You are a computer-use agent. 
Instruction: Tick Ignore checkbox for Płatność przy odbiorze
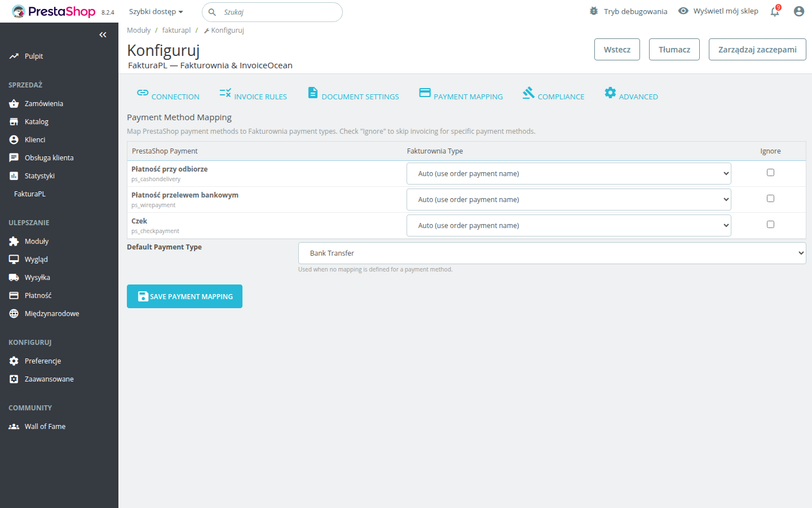pos(770,173)
